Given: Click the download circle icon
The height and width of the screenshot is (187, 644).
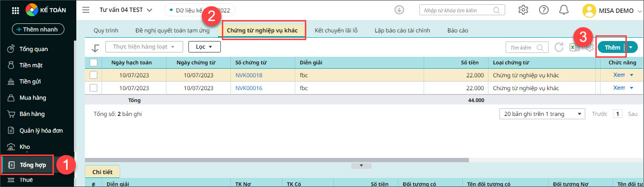Looking at the screenshot, I should 400,10.
